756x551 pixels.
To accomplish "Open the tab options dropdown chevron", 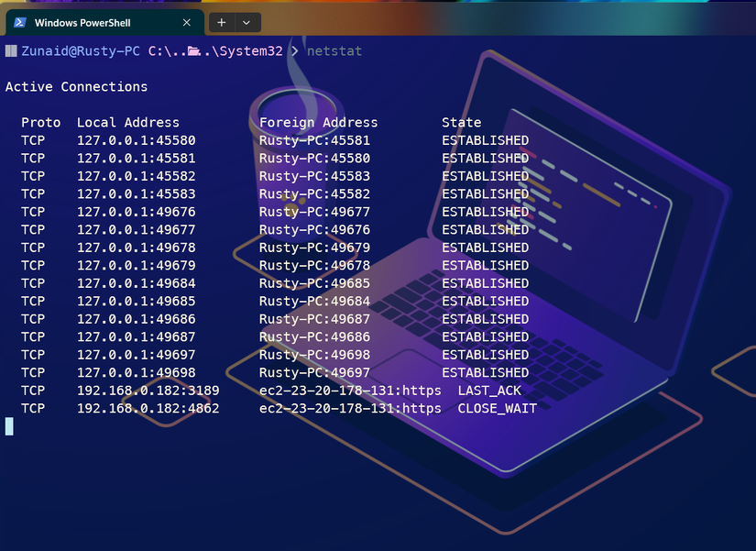I will point(246,22).
